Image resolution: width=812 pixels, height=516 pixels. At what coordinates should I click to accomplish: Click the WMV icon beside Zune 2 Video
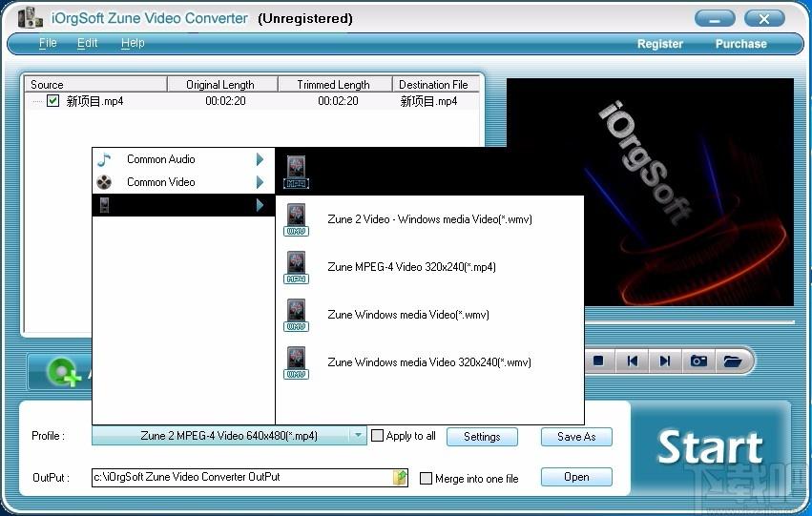(x=296, y=220)
